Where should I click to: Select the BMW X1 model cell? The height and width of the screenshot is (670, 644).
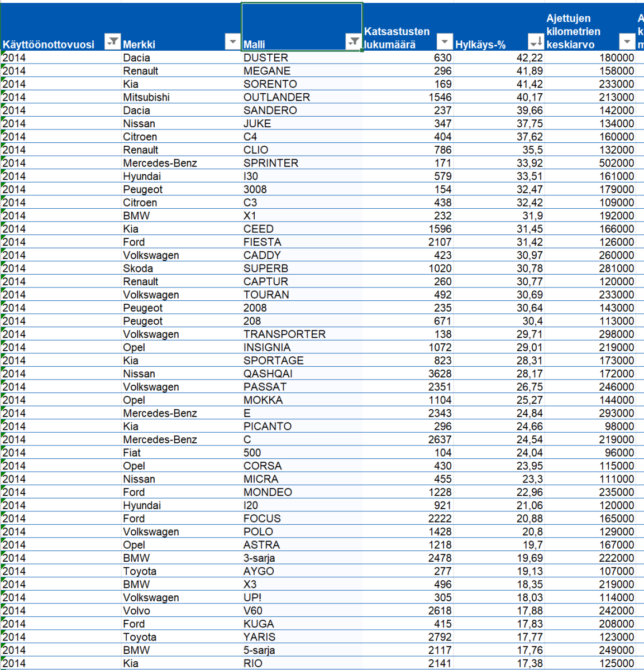click(x=302, y=216)
